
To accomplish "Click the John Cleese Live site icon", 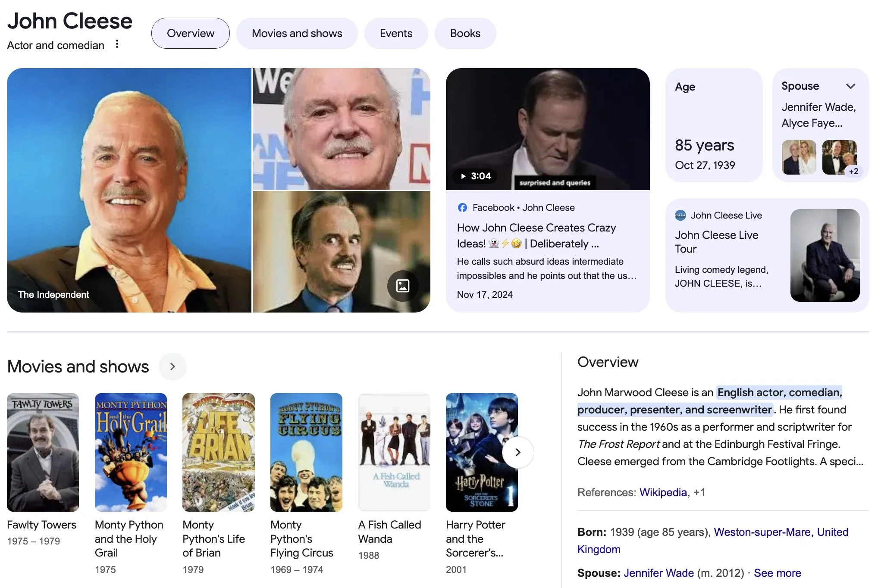I will point(680,215).
